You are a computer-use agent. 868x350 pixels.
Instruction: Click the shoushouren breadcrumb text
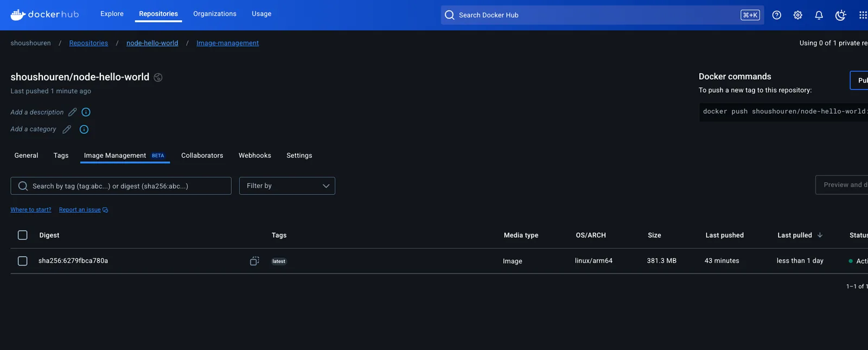30,43
